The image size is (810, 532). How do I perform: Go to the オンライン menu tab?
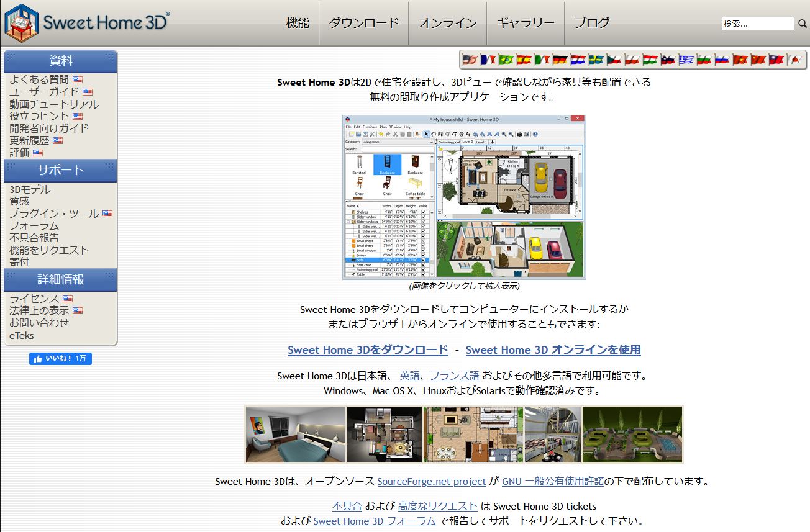pyautogui.click(x=447, y=23)
